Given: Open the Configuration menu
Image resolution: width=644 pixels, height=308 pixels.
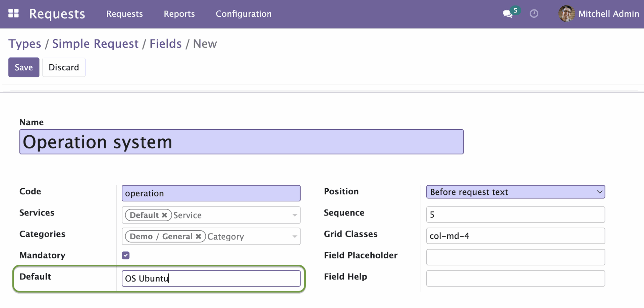Looking at the screenshot, I should 244,14.
